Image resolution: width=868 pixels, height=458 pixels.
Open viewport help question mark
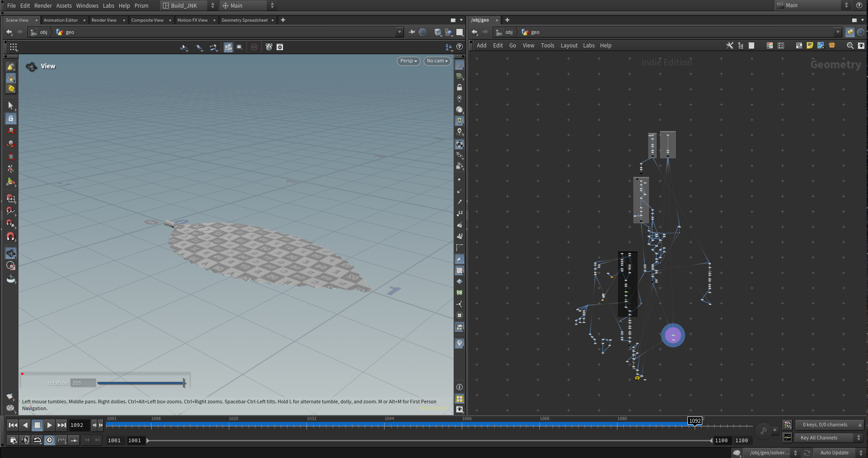pyautogui.click(x=460, y=47)
